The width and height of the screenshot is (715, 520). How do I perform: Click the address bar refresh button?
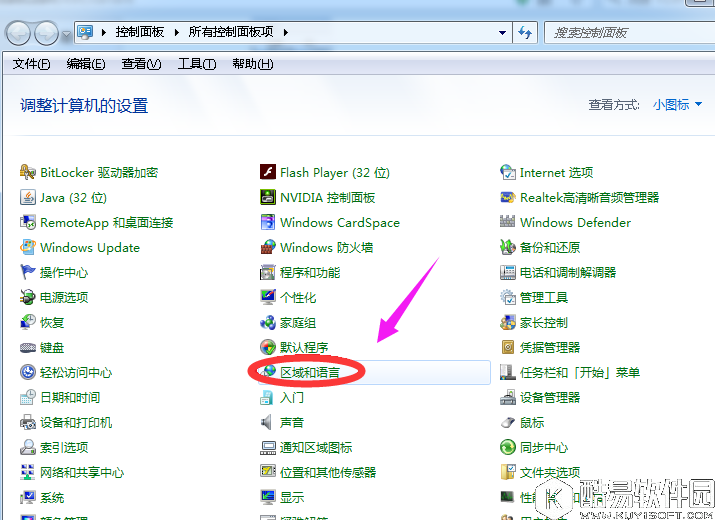[x=525, y=33]
